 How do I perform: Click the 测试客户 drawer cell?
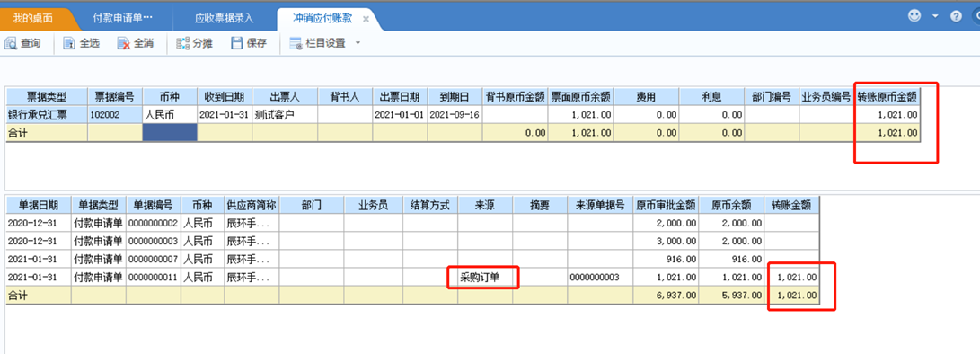[x=285, y=114]
